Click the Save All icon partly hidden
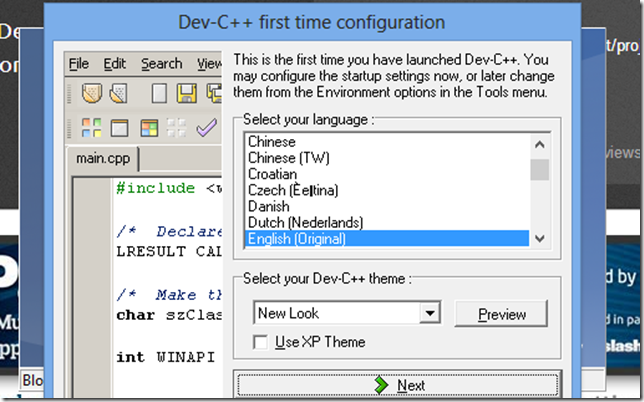This screenshot has width=644, height=402. point(214,93)
